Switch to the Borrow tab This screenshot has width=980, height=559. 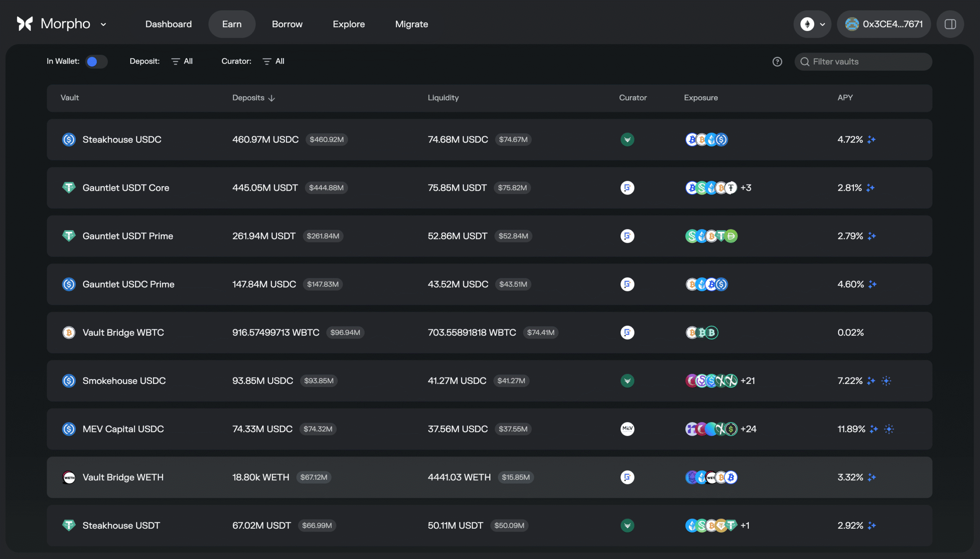coord(287,24)
